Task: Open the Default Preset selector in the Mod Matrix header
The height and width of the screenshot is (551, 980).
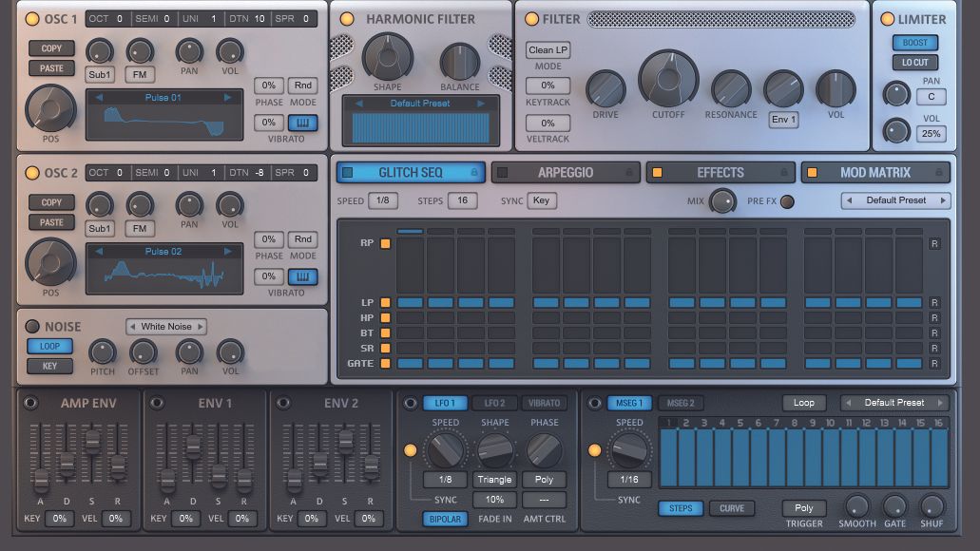Action: coord(894,199)
